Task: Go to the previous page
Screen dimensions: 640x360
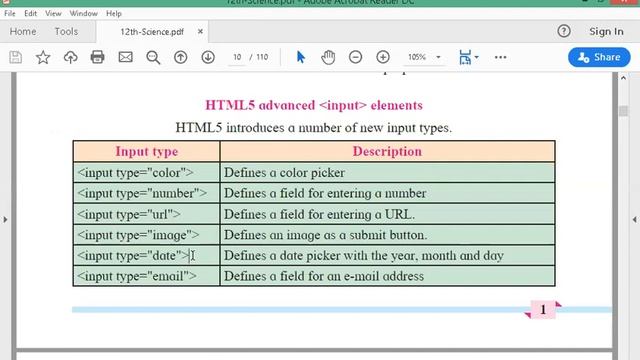Action: 180,57
